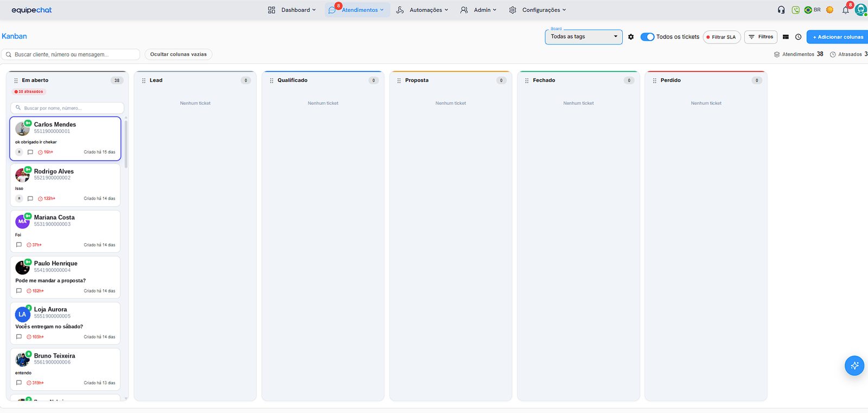
Task: Click Ocultar colunas vazias button
Action: pyautogui.click(x=178, y=54)
